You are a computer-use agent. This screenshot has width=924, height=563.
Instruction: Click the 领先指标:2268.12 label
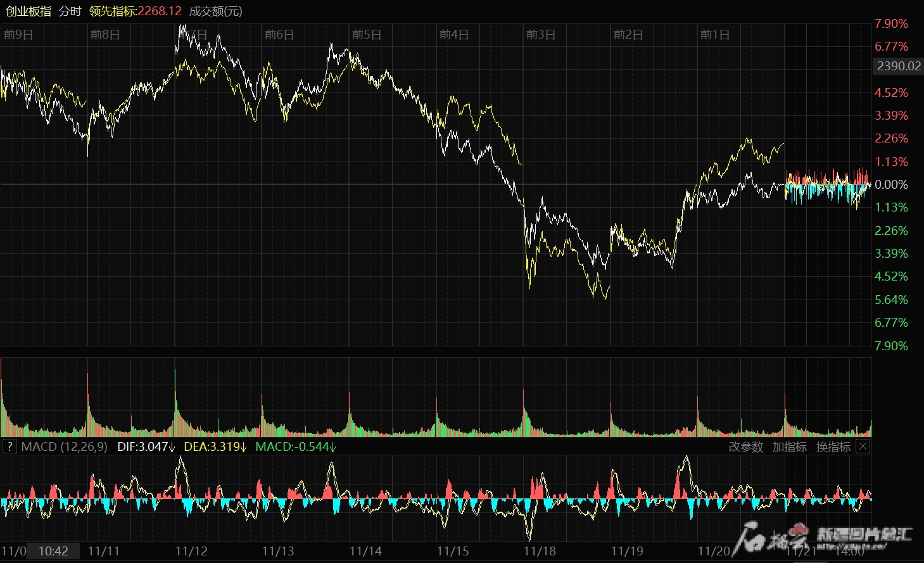coord(136,11)
